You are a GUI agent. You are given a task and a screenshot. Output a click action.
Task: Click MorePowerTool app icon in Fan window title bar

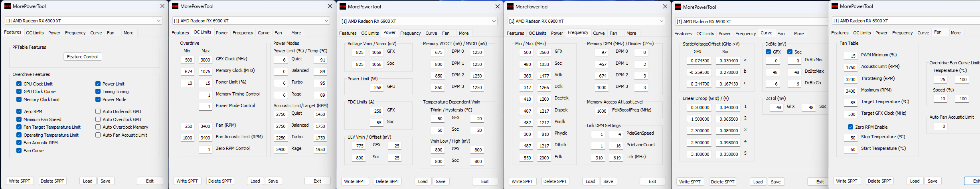pos(835,6)
